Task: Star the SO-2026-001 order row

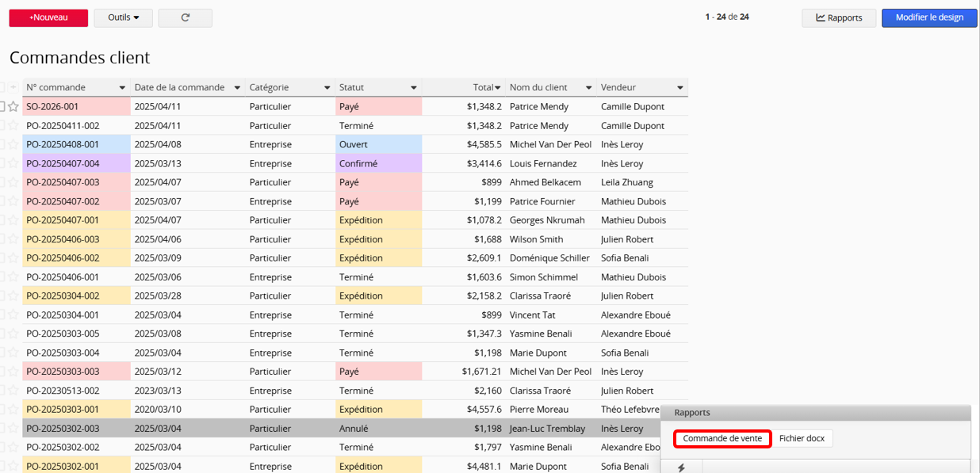Action: pos(13,107)
